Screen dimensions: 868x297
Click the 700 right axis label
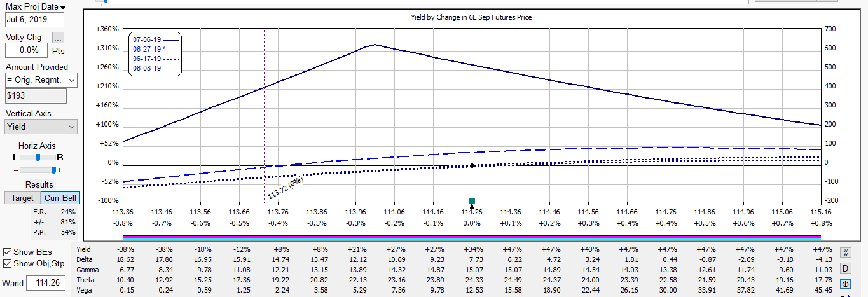coord(829,29)
